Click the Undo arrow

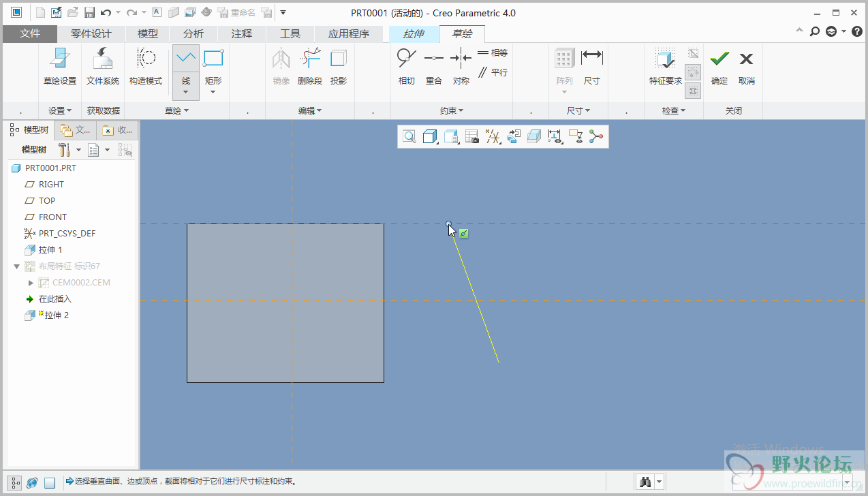pos(106,12)
